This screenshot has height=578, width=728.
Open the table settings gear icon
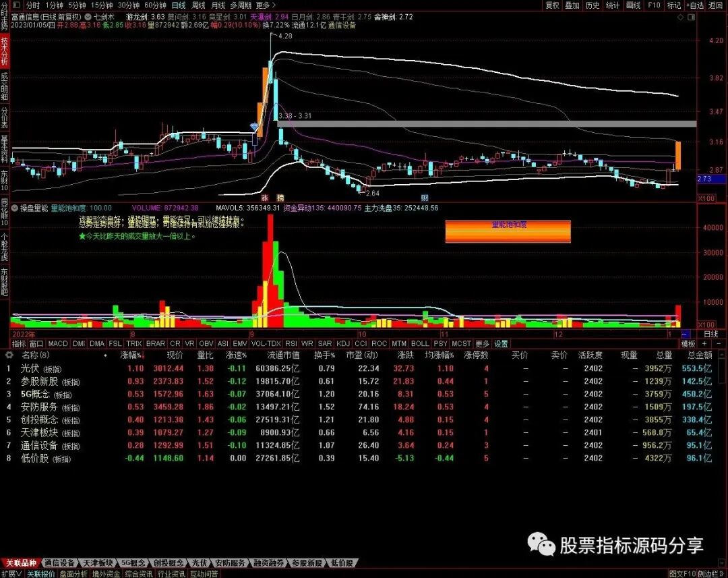click(9, 355)
